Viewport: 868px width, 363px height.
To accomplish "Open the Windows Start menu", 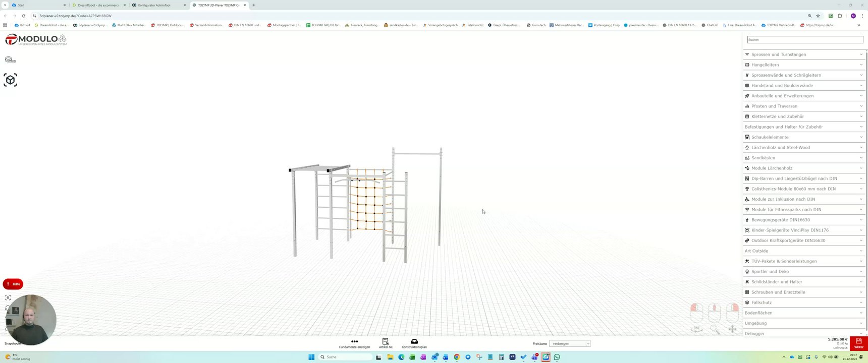I will click(x=311, y=357).
